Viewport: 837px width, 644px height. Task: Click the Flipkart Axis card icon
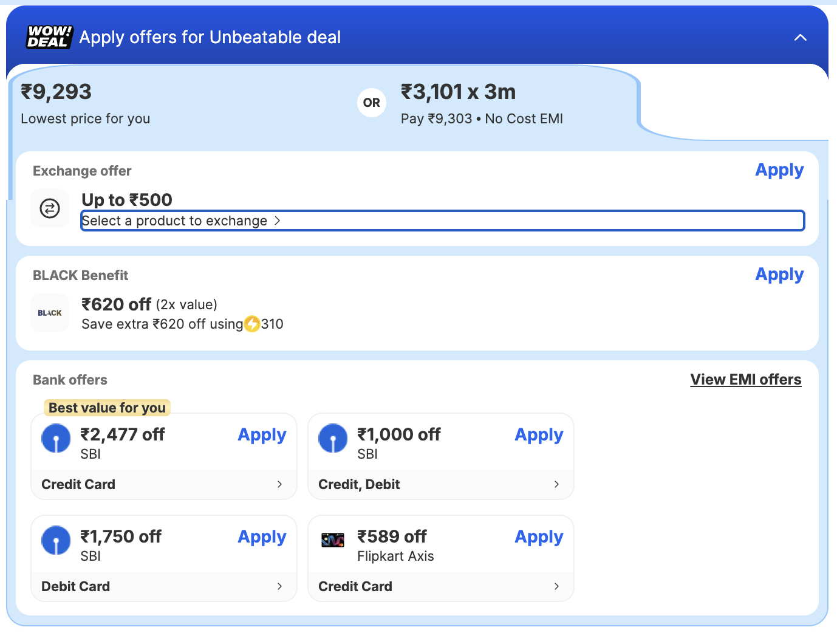(333, 540)
